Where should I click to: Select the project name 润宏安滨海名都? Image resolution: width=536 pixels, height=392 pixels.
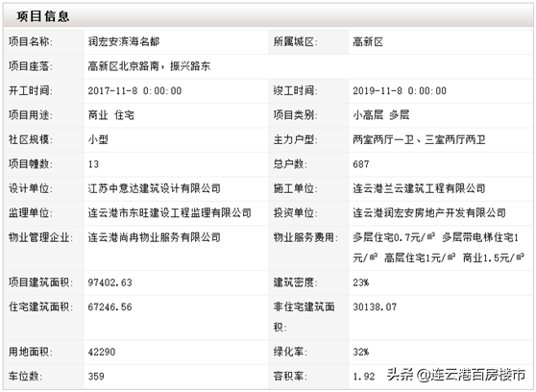click(124, 41)
